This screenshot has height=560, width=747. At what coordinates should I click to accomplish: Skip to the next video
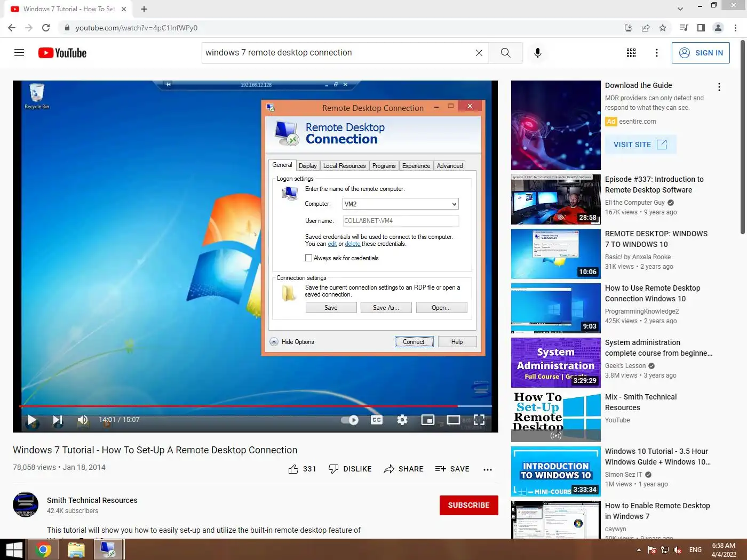pyautogui.click(x=58, y=420)
